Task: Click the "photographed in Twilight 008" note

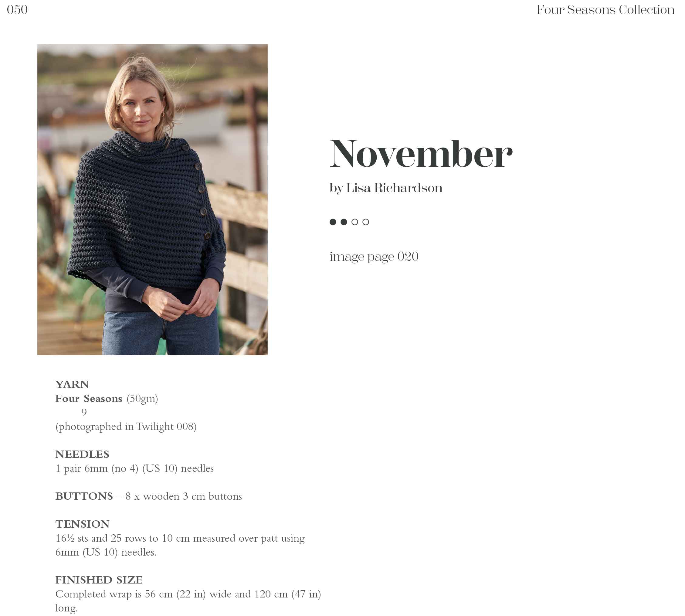Action: (x=126, y=427)
